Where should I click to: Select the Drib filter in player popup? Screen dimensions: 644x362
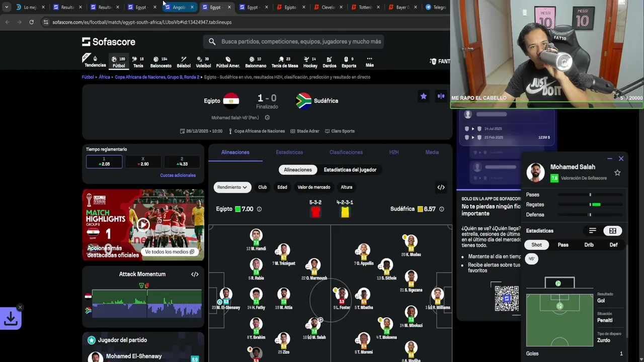[589, 245]
